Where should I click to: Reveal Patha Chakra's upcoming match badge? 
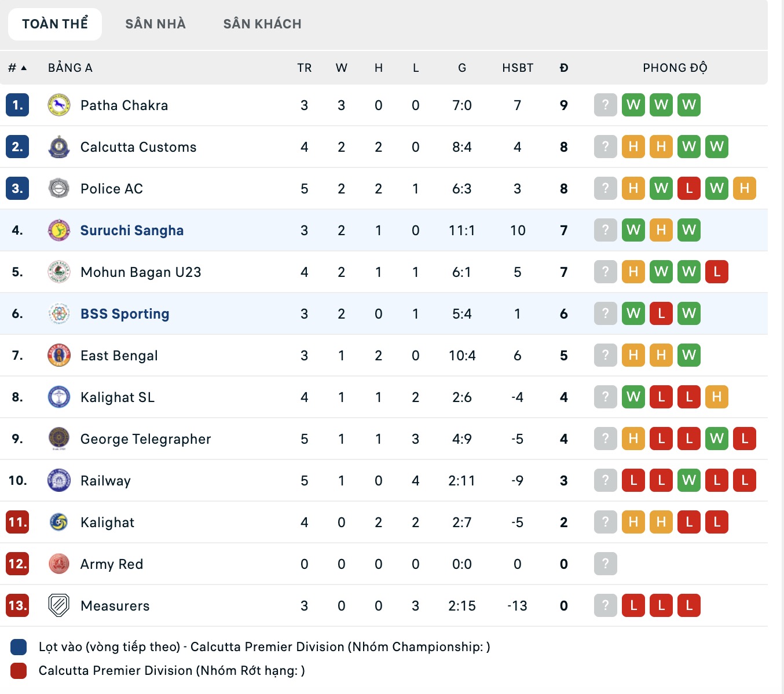coord(605,105)
